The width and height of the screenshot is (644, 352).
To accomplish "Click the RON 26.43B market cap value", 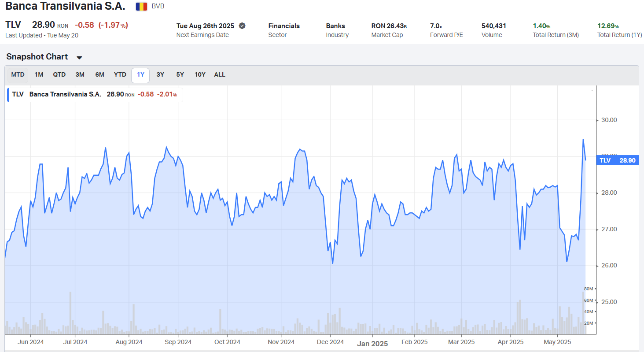I will [x=389, y=26].
